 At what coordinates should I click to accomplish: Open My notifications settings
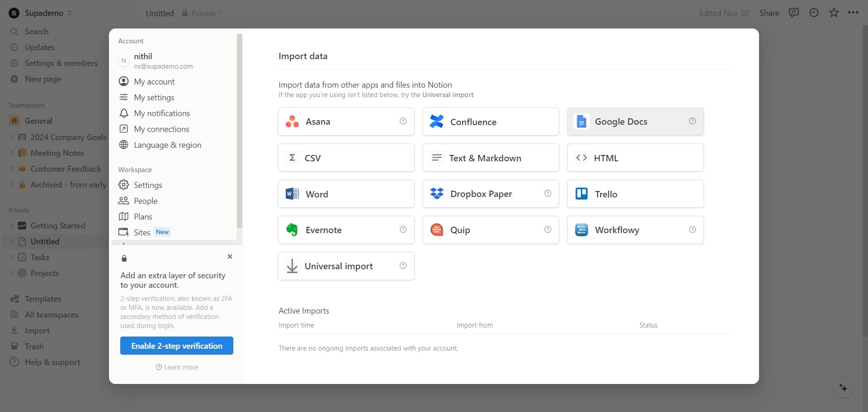(x=161, y=113)
